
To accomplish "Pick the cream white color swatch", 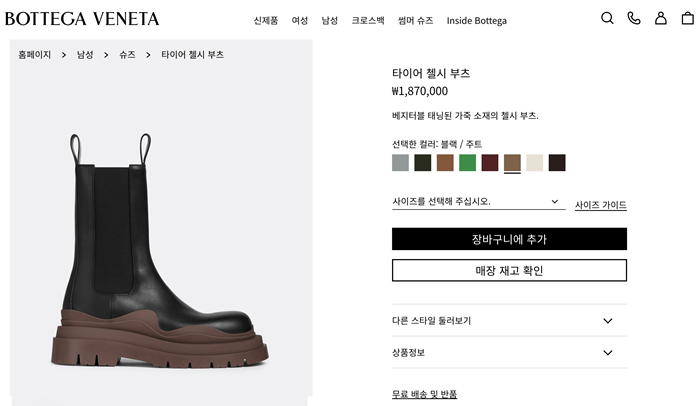I will click(535, 163).
